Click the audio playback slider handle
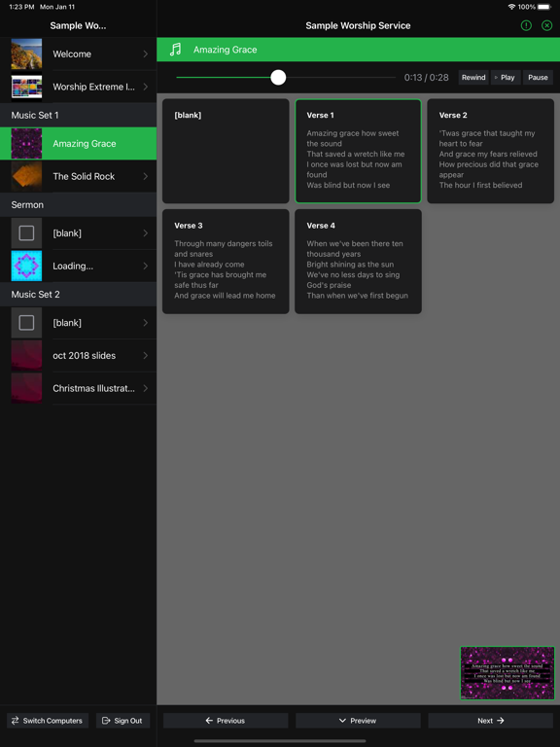This screenshot has width=560, height=747. (278, 77)
